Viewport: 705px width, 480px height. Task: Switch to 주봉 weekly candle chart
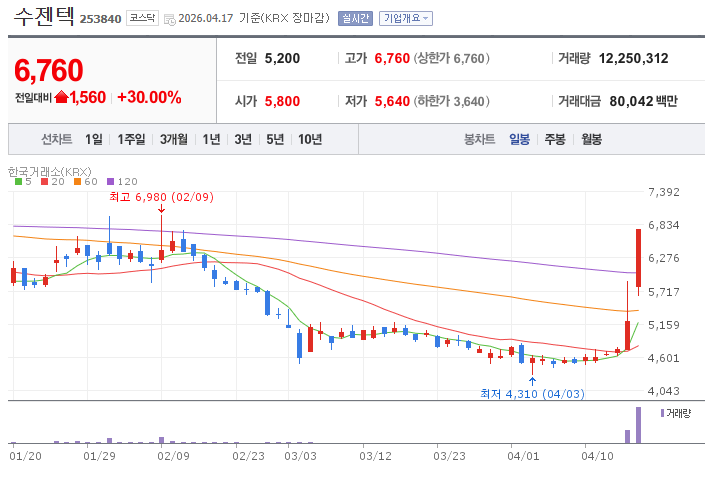555,139
